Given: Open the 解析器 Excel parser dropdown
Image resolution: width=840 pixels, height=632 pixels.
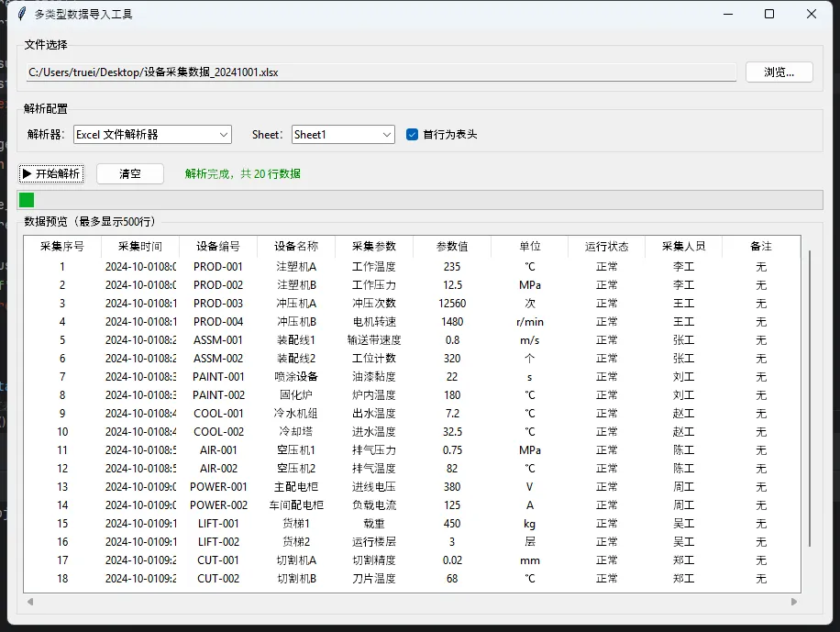Looking at the screenshot, I should pos(152,135).
